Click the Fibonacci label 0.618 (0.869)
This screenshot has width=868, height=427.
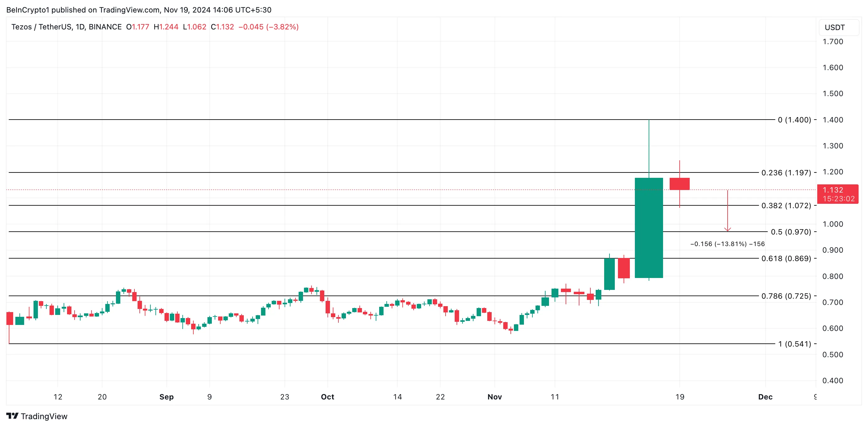point(786,258)
